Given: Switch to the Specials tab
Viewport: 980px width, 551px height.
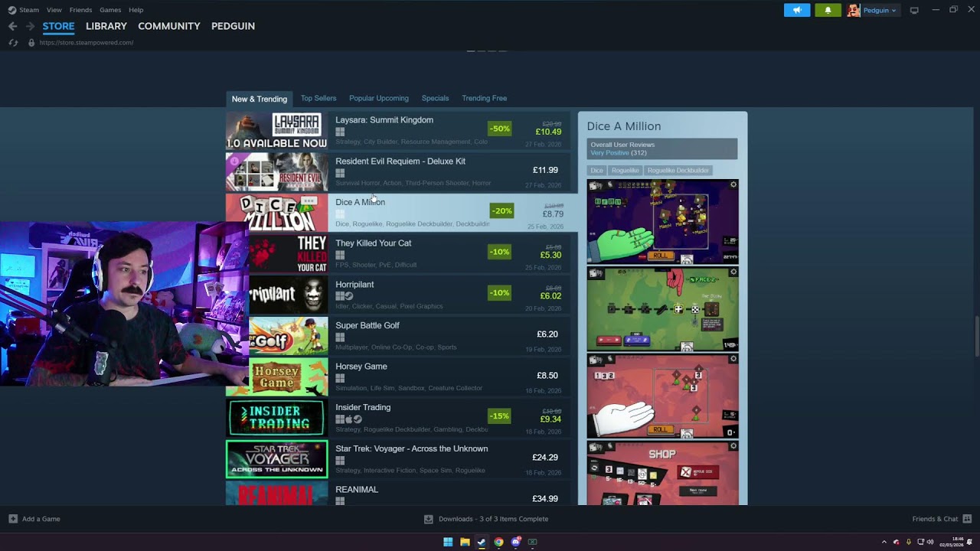Looking at the screenshot, I should [435, 98].
